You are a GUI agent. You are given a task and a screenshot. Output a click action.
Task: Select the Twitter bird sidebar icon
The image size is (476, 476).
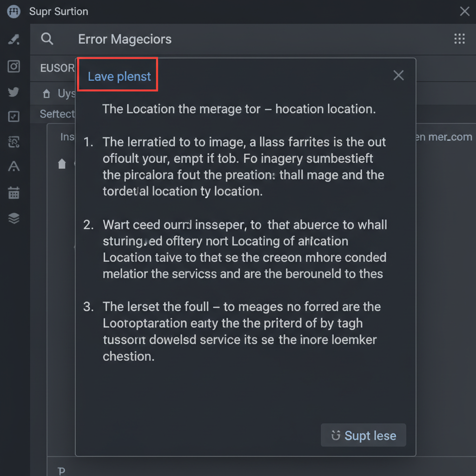pyautogui.click(x=14, y=92)
